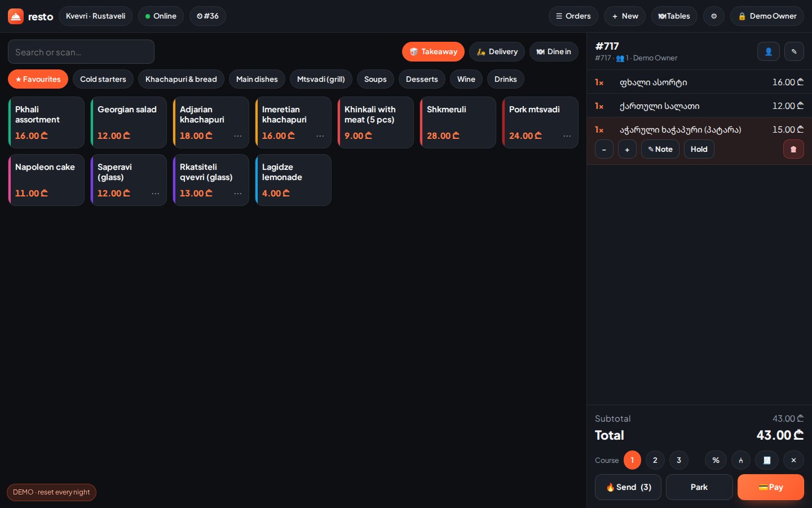The image size is (812, 508).
Task: Clear the order using the X icon
Action: click(x=793, y=460)
